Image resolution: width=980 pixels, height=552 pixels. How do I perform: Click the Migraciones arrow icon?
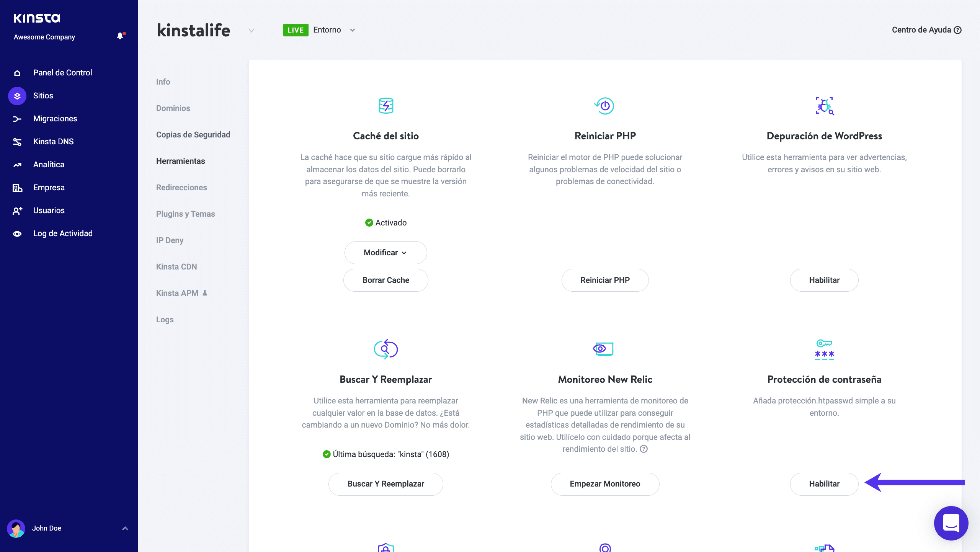(x=17, y=119)
